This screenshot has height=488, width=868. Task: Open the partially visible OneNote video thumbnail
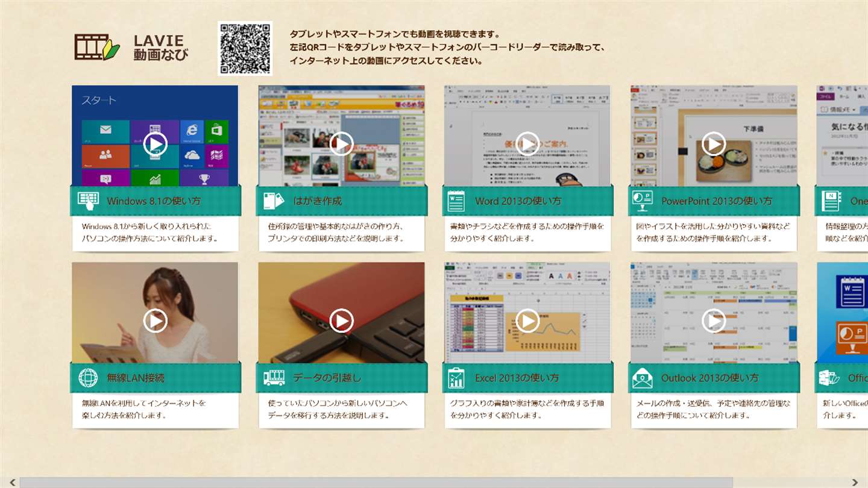pos(843,136)
